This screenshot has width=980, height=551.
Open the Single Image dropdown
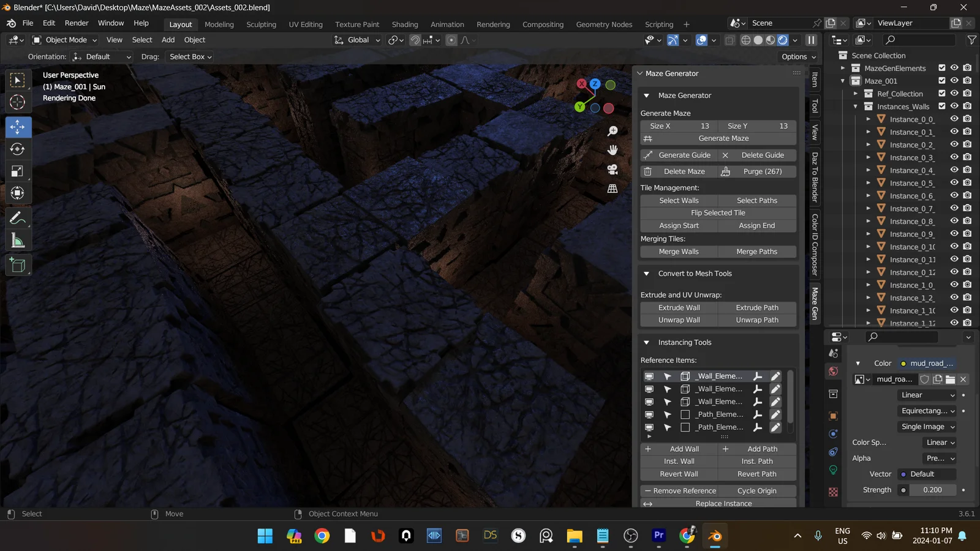click(x=927, y=427)
